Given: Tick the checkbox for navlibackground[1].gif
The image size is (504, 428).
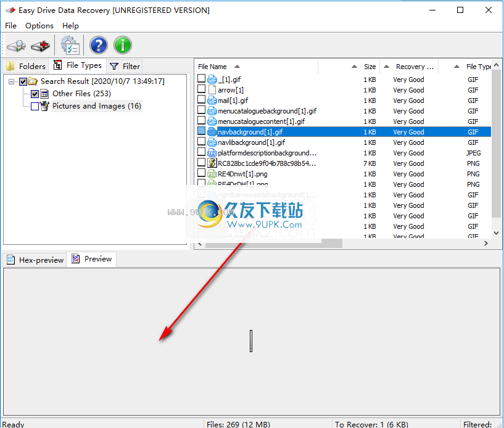Looking at the screenshot, I should pyautogui.click(x=202, y=142).
